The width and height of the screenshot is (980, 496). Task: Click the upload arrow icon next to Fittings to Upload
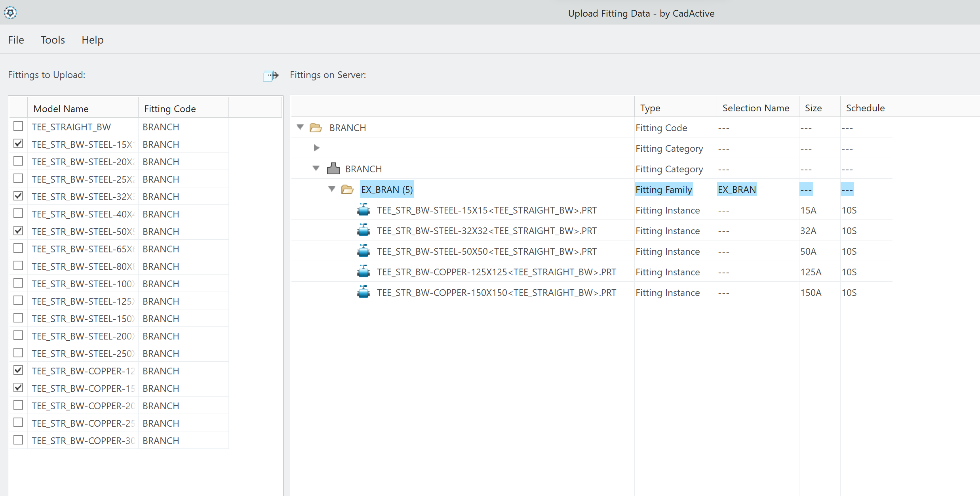pos(271,75)
